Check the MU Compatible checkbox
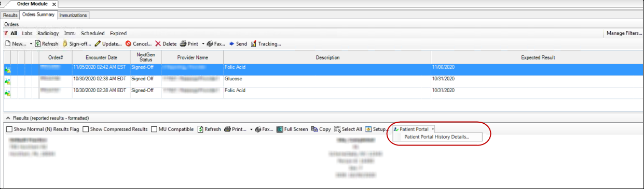Screen dimensions: 644x189 155,129
